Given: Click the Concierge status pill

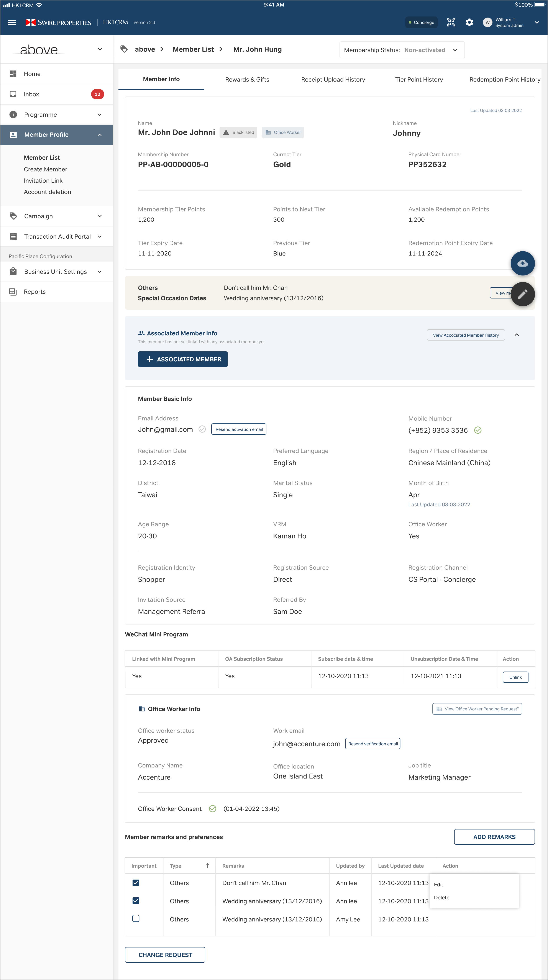Looking at the screenshot, I should click(421, 22).
